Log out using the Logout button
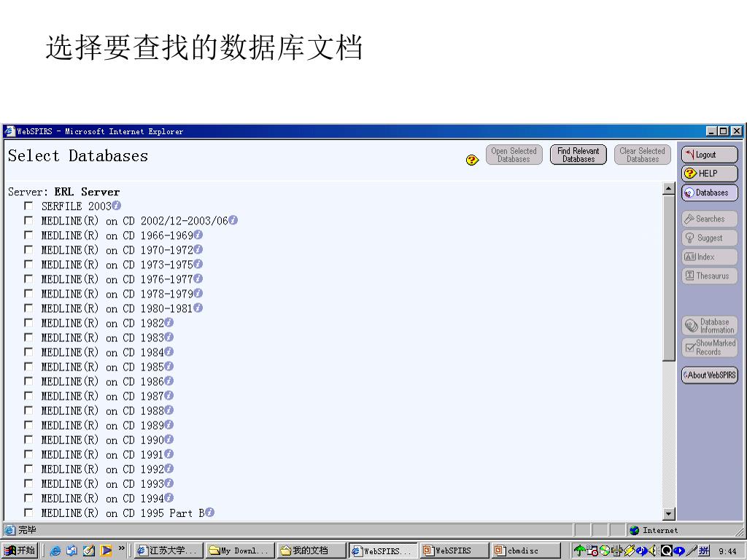The image size is (747, 560). (709, 155)
